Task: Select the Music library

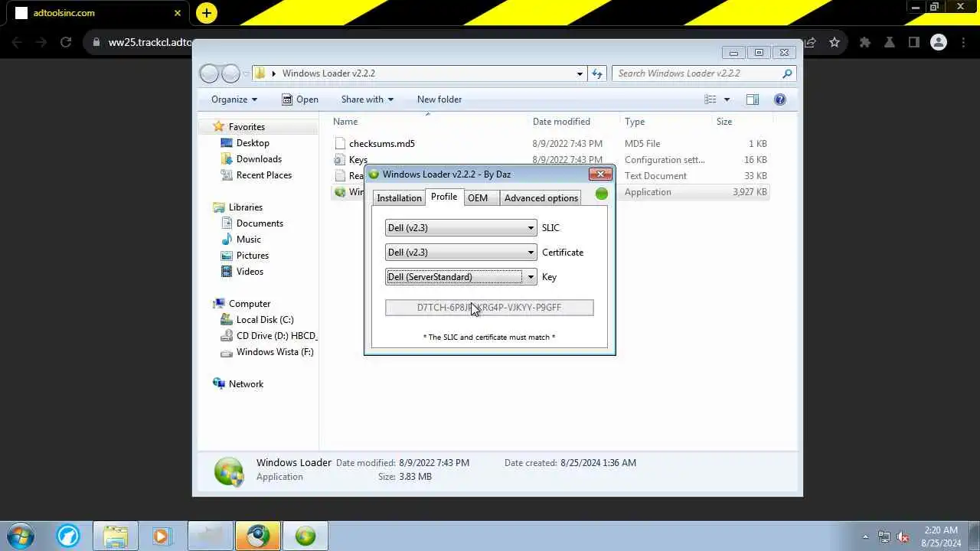Action: tap(248, 240)
